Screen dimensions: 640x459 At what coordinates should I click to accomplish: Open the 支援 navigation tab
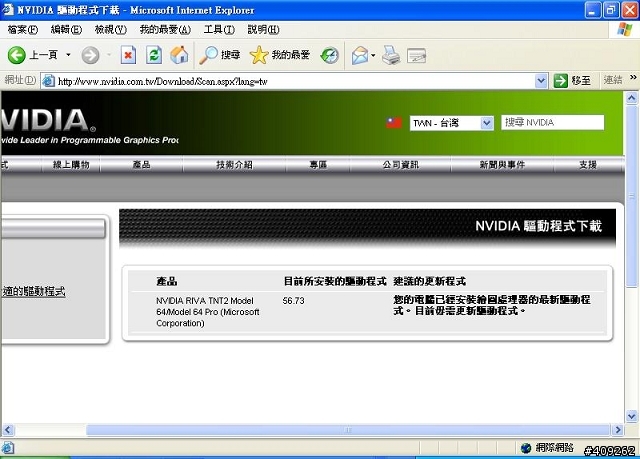click(588, 165)
